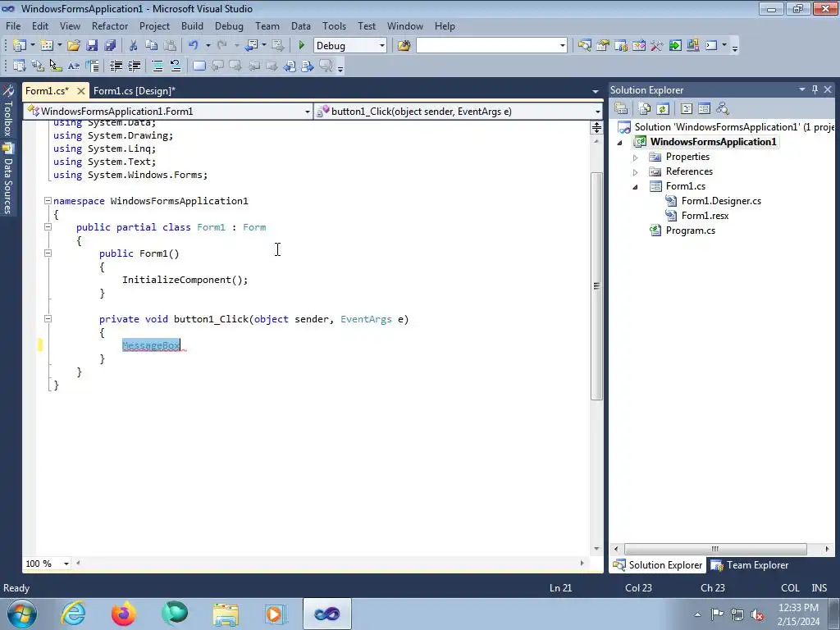The image size is (840, 630).
Task: Uncomment the selected lines icon
Action: point(176,66)
